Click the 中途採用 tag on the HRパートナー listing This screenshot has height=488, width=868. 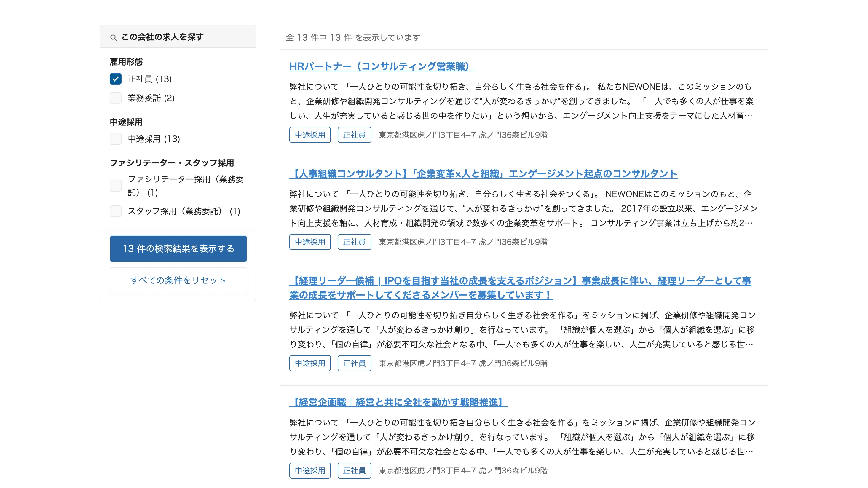[310, 135]
